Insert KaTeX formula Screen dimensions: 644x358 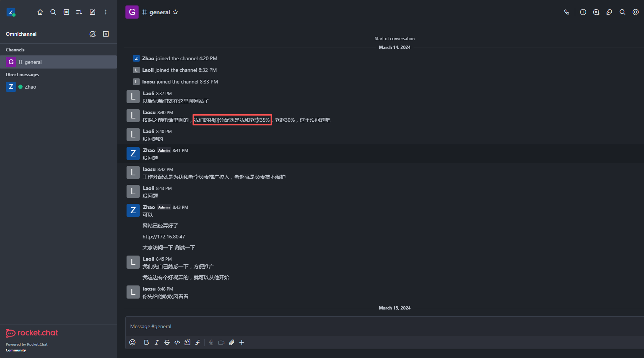tap(198, 342)
